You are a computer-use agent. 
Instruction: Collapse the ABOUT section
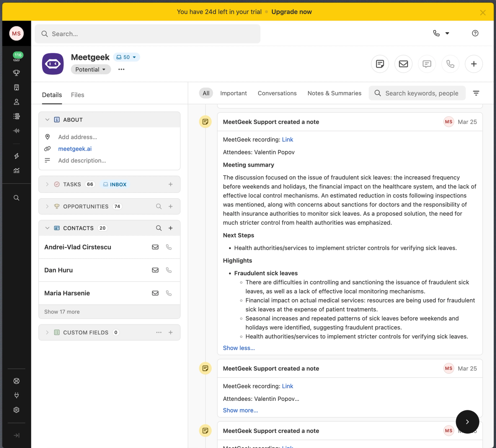(x=47, y=119)
